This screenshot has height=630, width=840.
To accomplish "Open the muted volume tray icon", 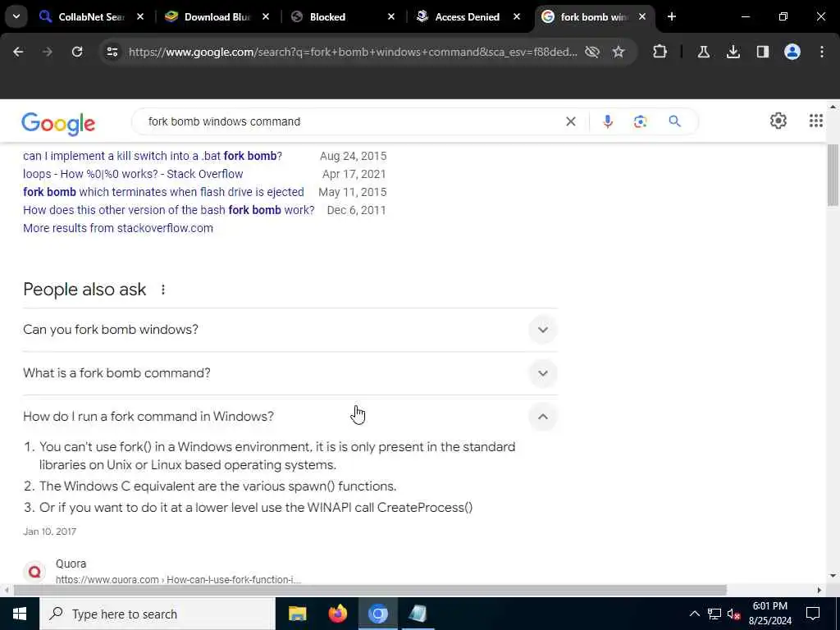I will pyautogui.click(x=734, y=614).
